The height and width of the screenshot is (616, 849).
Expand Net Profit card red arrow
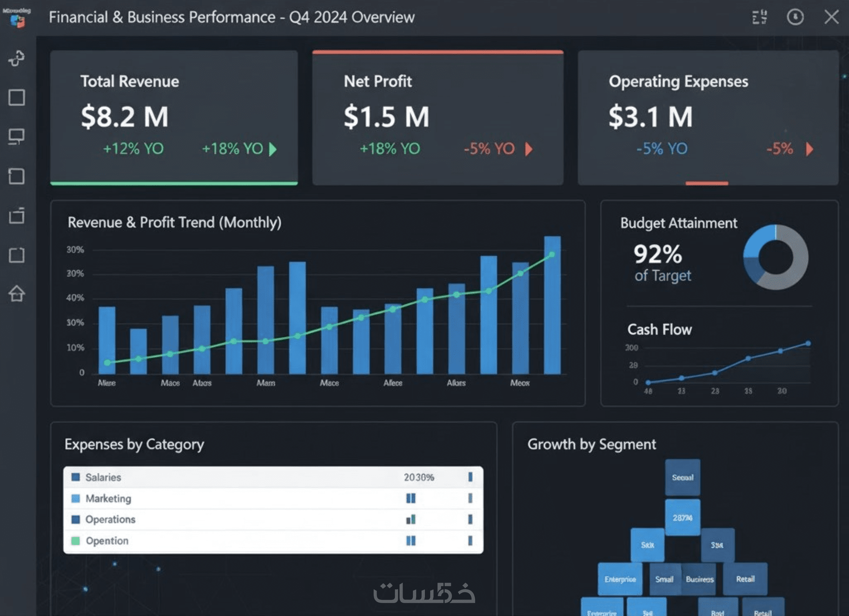click(529, 149)
